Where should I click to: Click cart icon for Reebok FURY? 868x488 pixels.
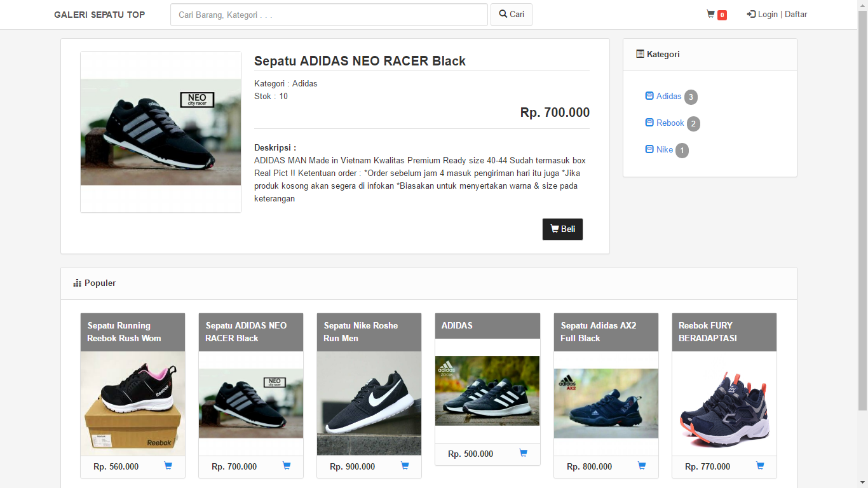click(x=759, y=466)
